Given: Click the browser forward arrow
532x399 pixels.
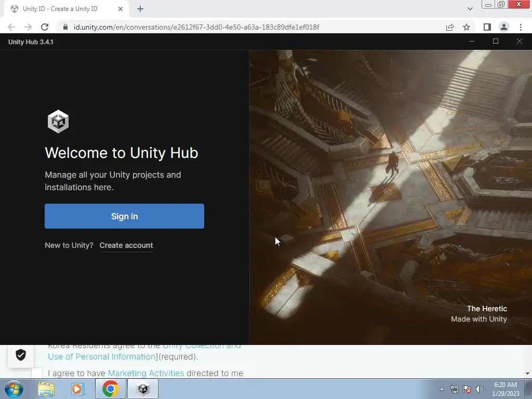Looking at the screenshot, I should [28, 27].
